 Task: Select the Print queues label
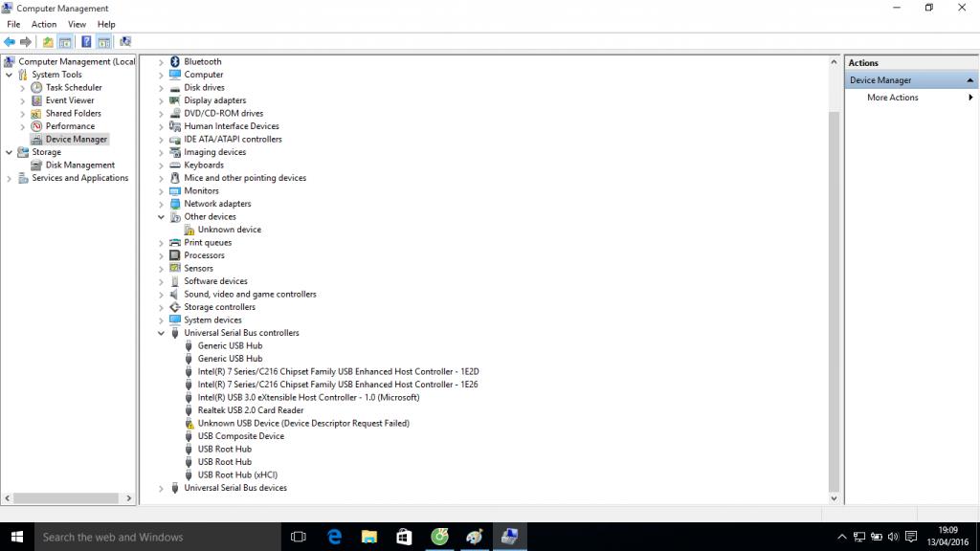208,242
